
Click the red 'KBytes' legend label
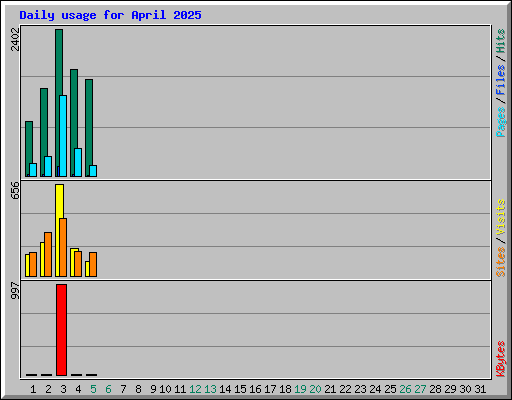[500, 359]
